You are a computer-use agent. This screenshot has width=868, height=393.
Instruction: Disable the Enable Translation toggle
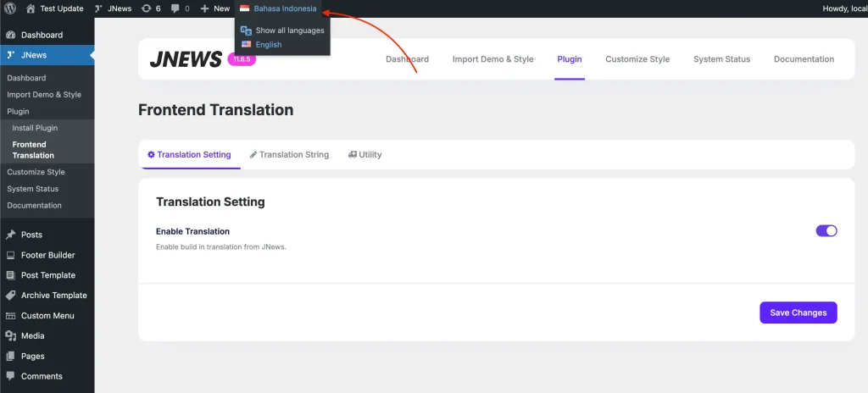point(826,231)
